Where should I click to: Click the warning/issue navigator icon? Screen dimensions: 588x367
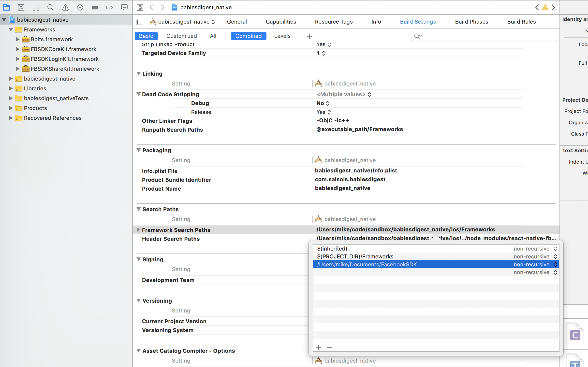(x=65, y=7)
